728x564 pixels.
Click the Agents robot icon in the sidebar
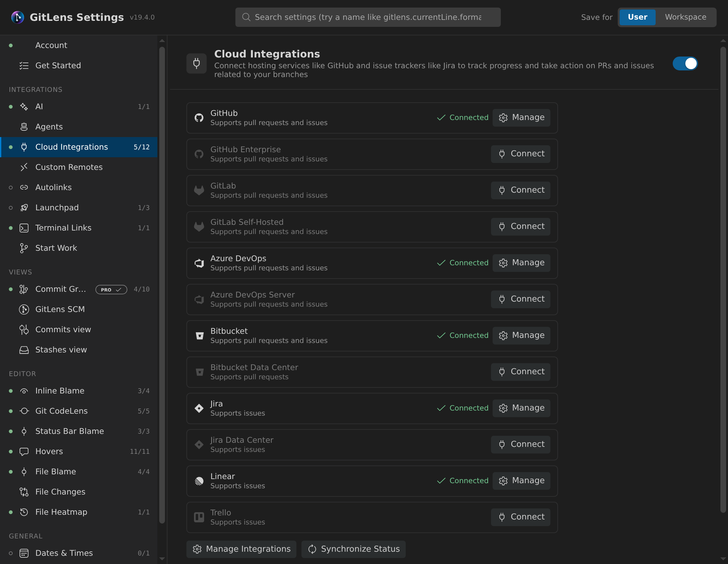[24, 127]
